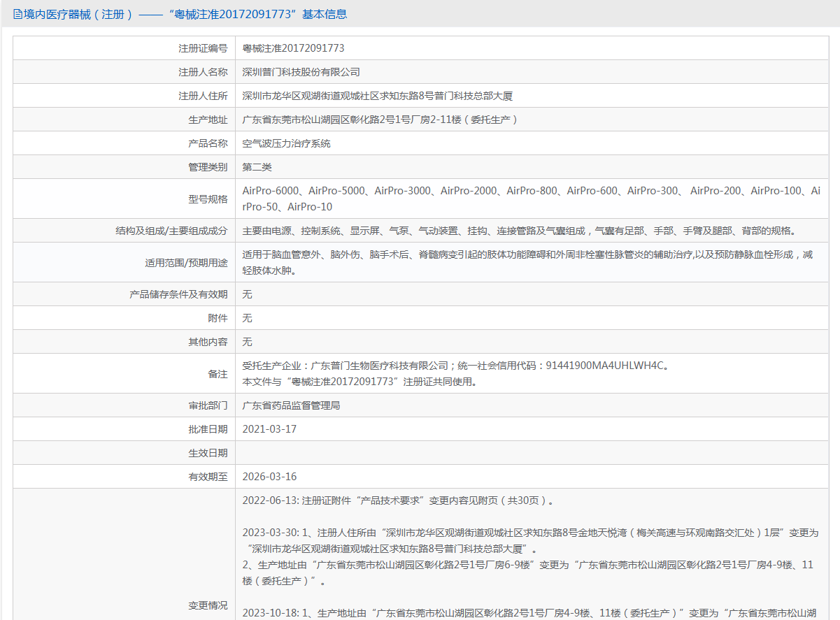Select the 型号规格 label cell
This screenshot has width=840, height=620.
(124, 199)
